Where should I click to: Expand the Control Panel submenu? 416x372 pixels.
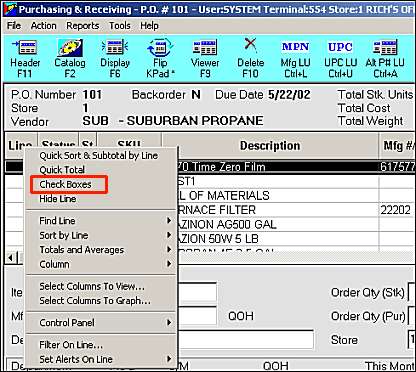click(x=100, y=323)
